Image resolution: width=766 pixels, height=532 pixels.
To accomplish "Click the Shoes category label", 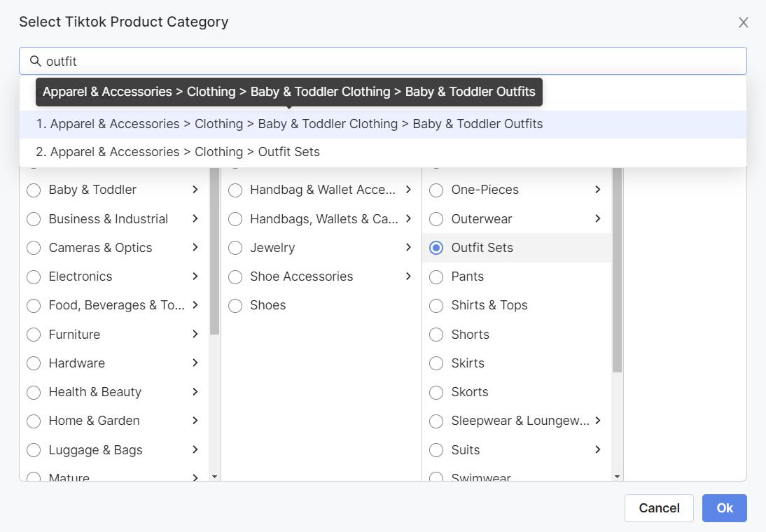I will pyautogui.click(x=267, y=305).
